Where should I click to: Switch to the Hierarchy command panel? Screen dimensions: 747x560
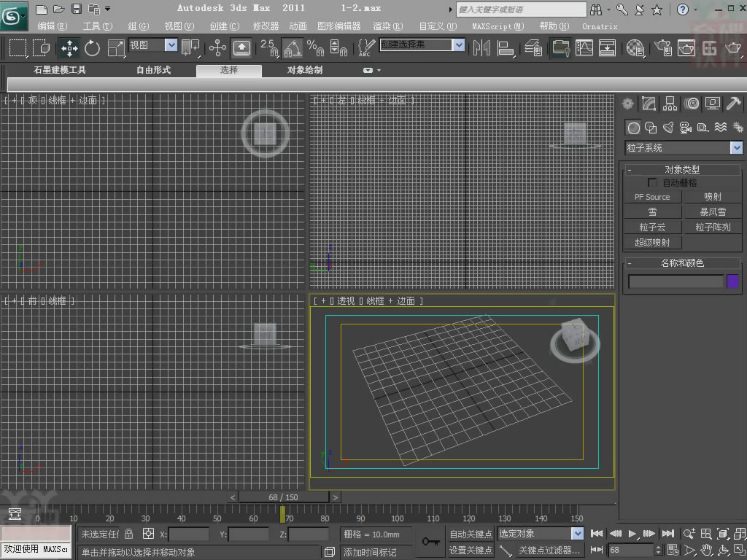670,104
